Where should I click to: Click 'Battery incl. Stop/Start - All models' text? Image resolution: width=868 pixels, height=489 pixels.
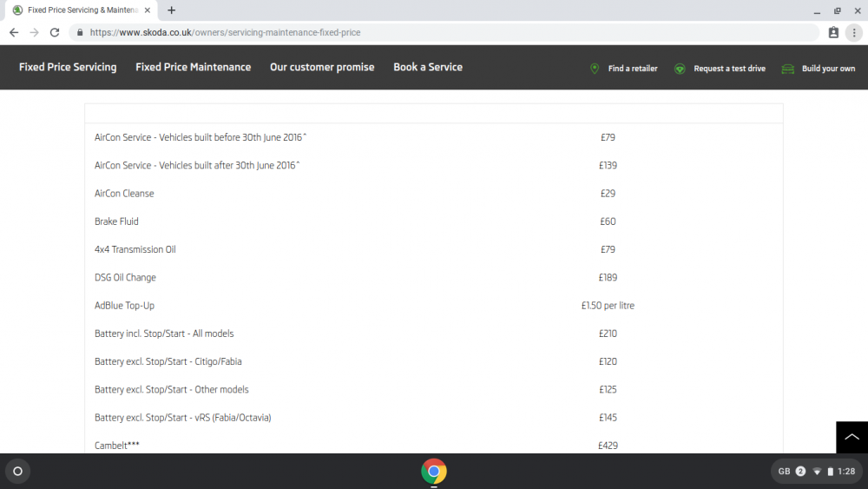(x=164, y=334)
